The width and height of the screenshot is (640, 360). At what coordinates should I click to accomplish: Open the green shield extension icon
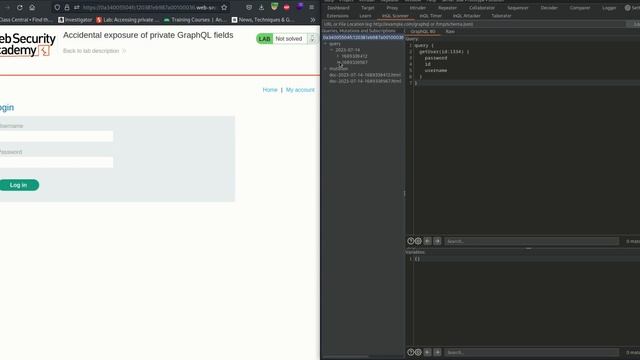pyautogui.click(x=274, y=7)
